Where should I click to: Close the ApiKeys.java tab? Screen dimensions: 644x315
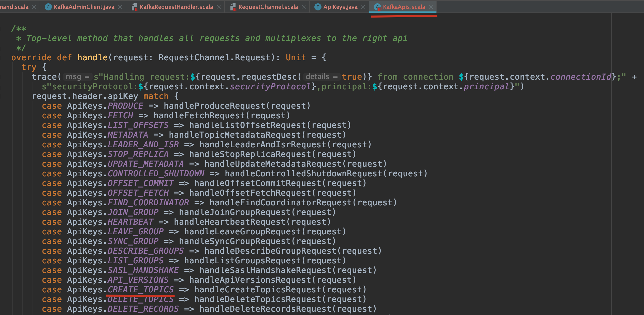(363, 7)
